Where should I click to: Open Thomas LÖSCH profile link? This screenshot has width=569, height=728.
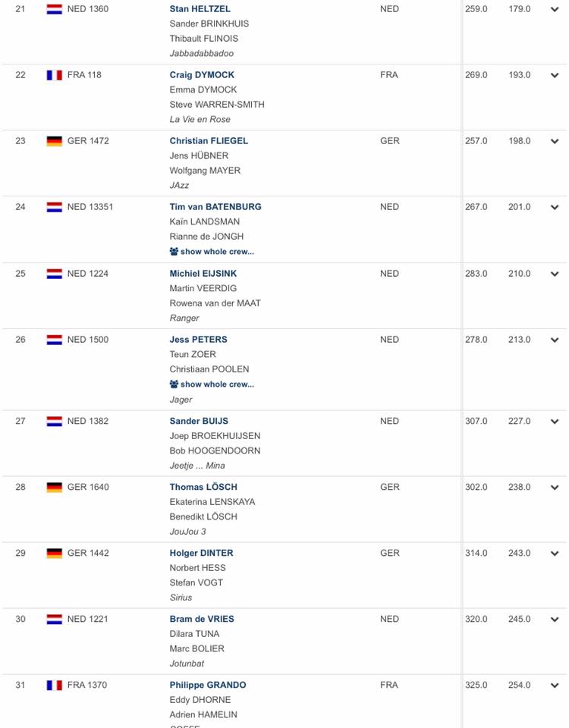tap(203, 487)
